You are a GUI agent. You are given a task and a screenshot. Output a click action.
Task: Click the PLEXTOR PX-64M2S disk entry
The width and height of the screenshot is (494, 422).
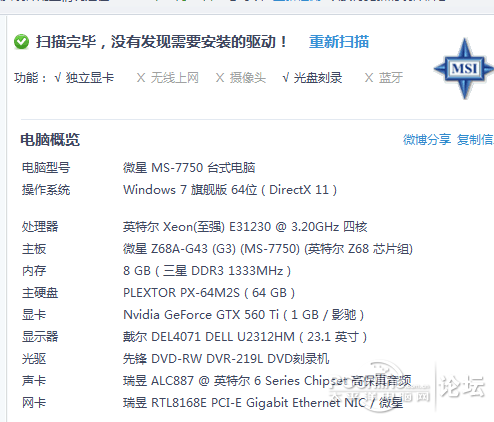(x=209, y=293)
